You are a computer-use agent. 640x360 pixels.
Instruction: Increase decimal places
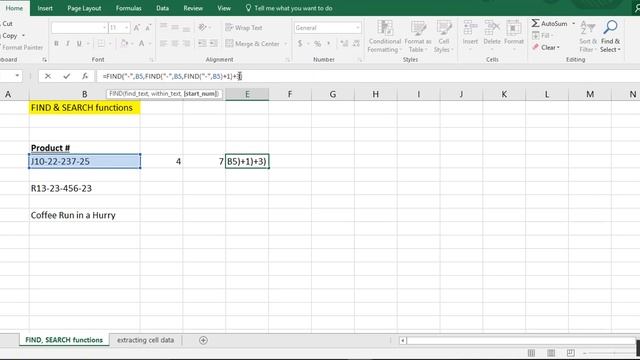(344, 43)
